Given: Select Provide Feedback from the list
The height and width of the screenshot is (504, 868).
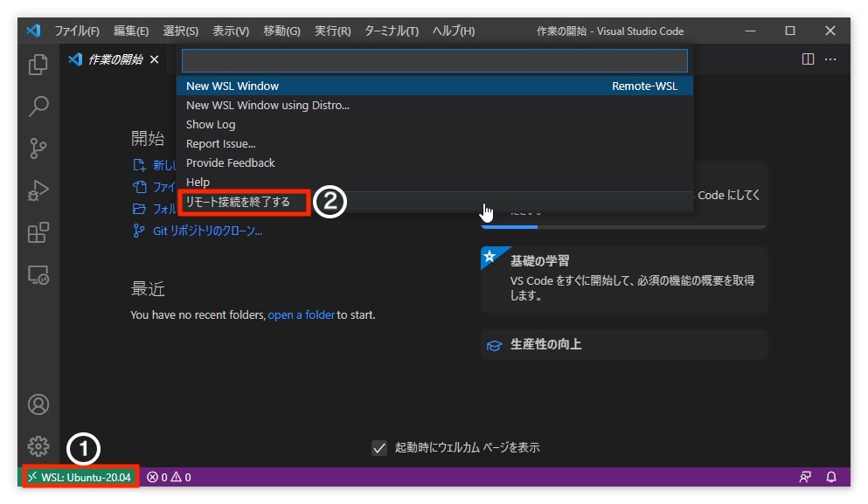Looking at the screenshot, I should tap(434, 162).
